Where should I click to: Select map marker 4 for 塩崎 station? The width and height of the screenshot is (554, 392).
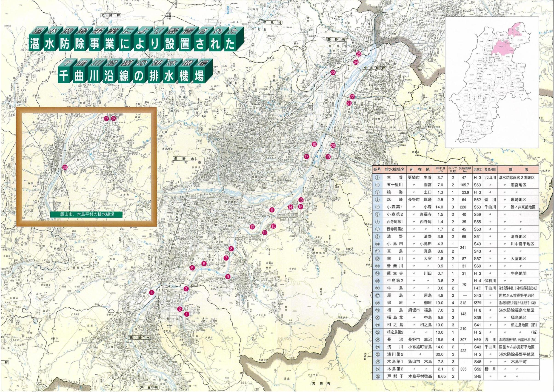[152, 293]
